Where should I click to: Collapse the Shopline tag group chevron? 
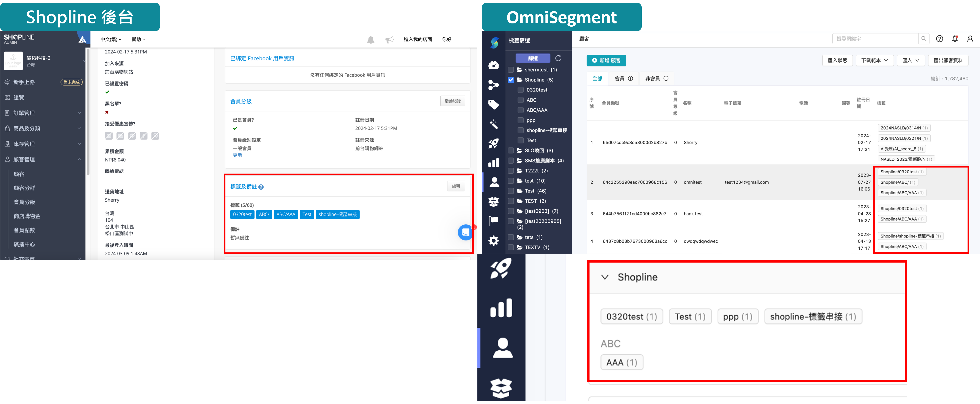point(604,277)
